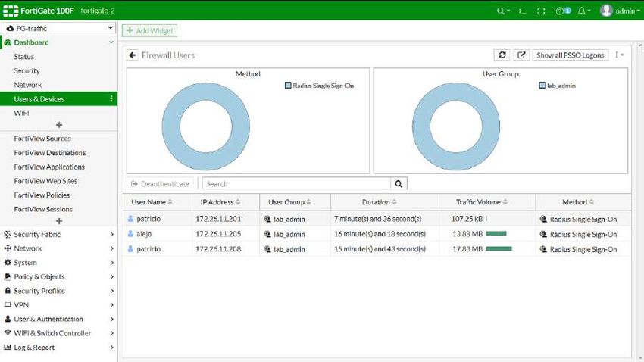Click method icon in 172.26.11.208 row
644x362 pixels.
click(543, 249)
